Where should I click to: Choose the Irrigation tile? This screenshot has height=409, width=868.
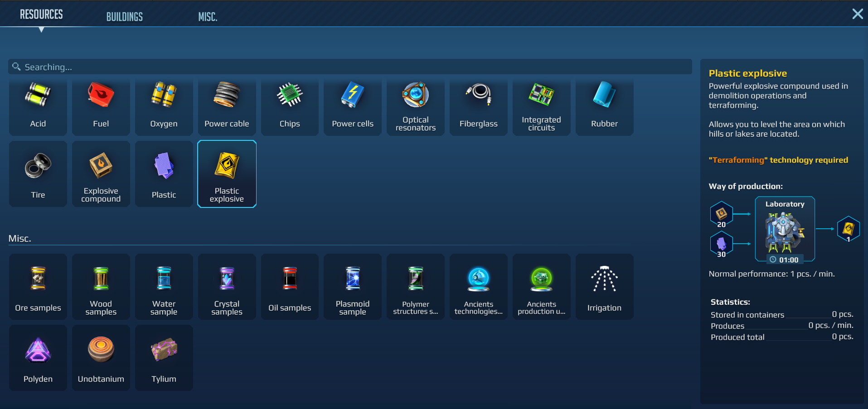(x=605, y=287)
